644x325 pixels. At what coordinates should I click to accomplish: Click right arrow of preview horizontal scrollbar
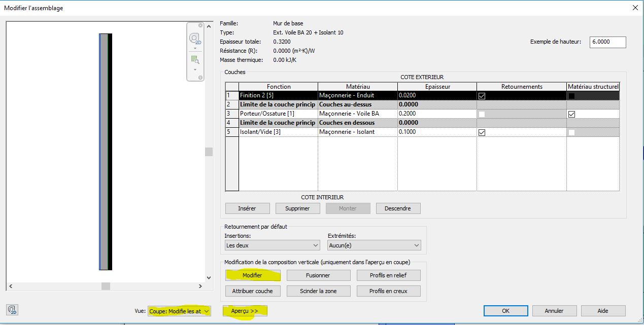click(x=200, y=286)
